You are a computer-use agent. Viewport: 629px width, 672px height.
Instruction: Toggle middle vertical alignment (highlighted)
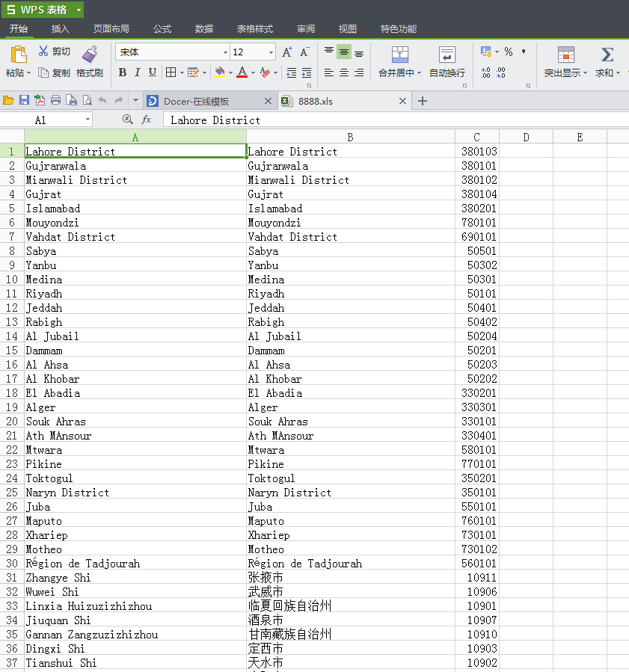[x=344, y=52]
